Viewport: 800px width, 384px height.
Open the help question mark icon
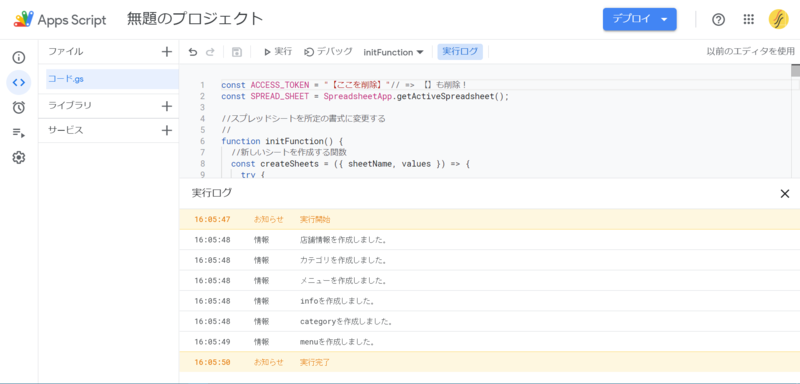tap(718, 19)
